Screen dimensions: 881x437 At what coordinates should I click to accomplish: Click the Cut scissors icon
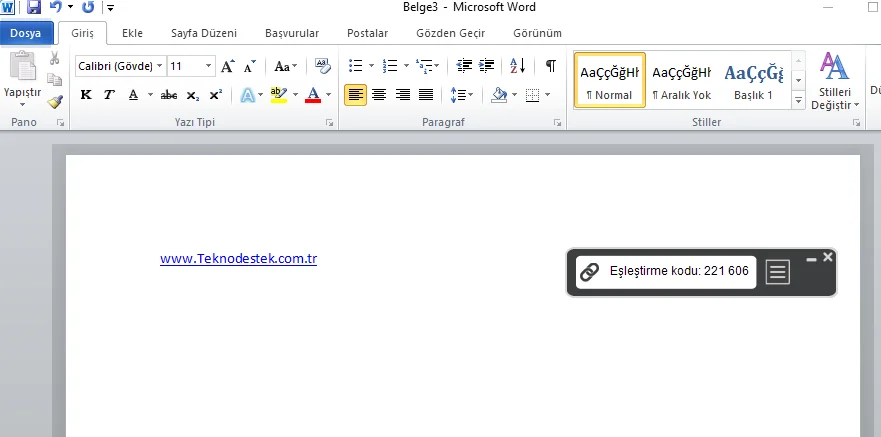click(x=55, y=59)
